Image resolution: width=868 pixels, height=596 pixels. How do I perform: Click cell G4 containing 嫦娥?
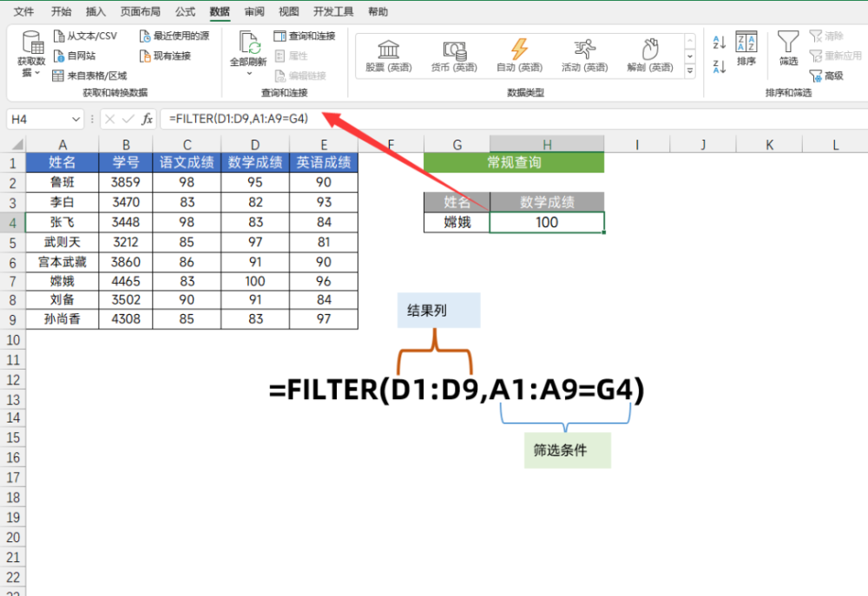(457, 222)
